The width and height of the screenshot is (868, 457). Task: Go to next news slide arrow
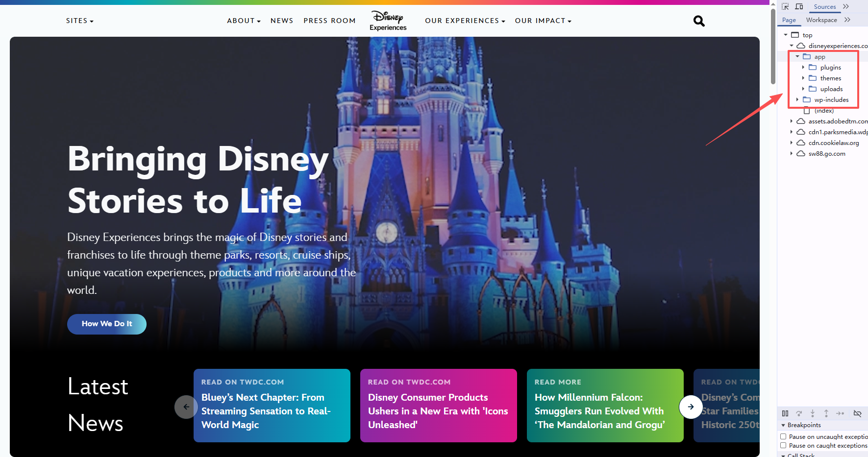click(691, 407)
